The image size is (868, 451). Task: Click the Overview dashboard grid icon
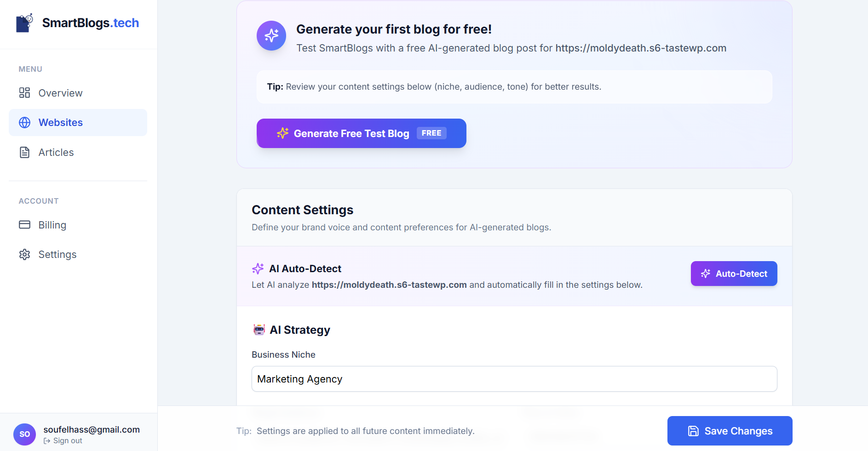click(x=24, y=92)
